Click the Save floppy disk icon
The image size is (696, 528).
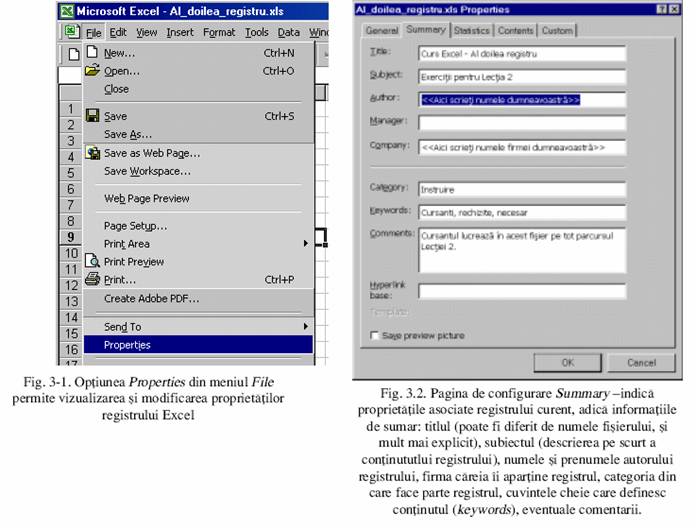click(x=92, y=115)
